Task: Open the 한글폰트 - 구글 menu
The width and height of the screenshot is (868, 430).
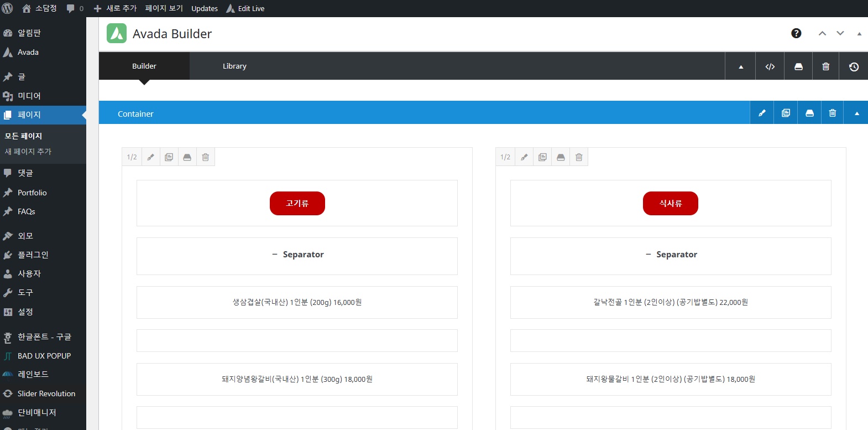Action: tap(43, 336)
